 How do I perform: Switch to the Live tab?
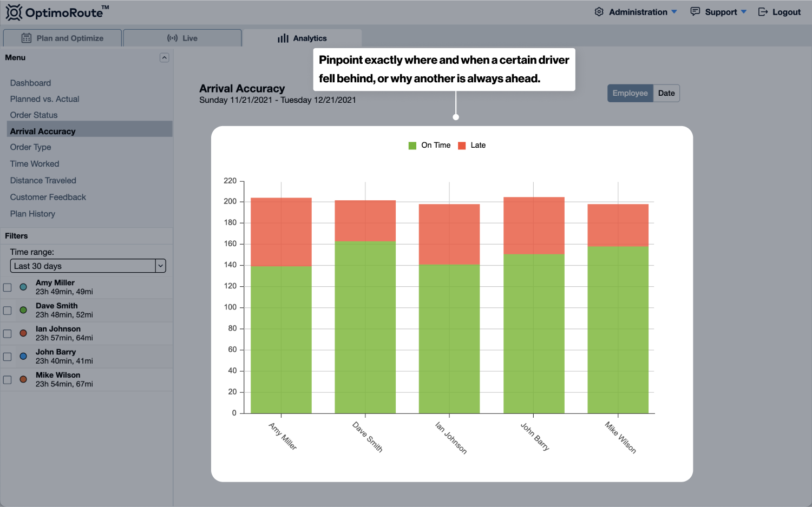pyautogui.click(x=182, y=38)
